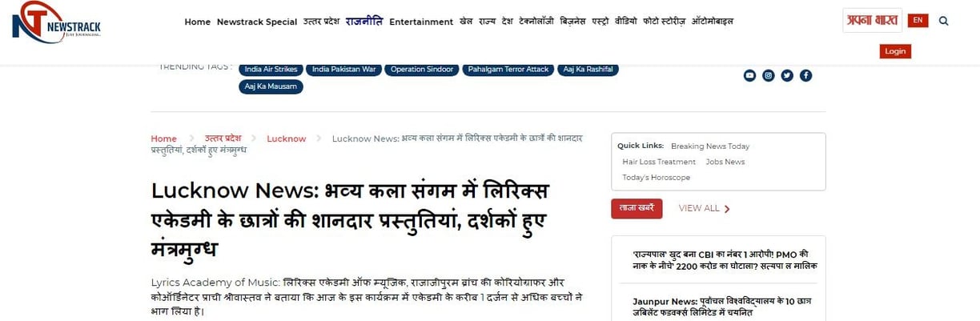Viewport: 980px width, 321px height.
Task: Open Lucknow breadcrumb link
Action: pos(287,138)
